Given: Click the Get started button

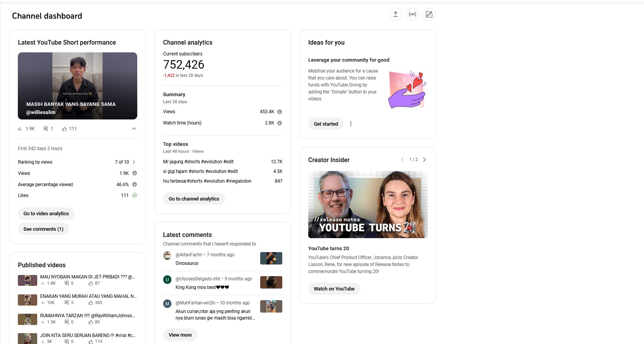Looking at the screenshot, I should coord(326,124).
